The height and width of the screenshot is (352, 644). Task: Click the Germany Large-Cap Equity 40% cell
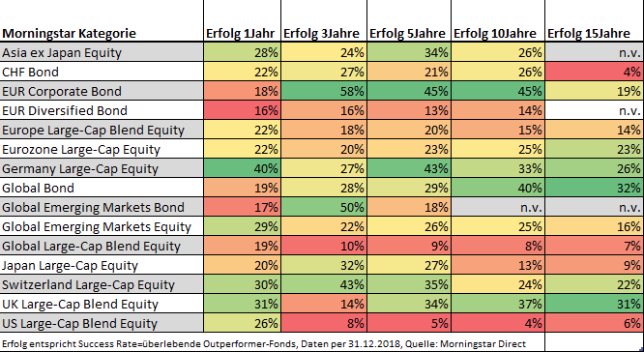click(x=242, y=168)
